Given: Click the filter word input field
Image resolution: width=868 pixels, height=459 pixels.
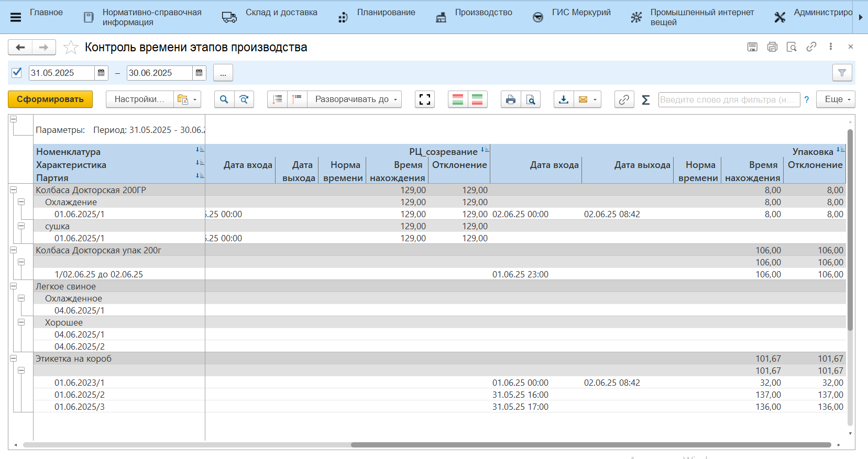Looking at the screenshot, I should (x=728, y=99).
